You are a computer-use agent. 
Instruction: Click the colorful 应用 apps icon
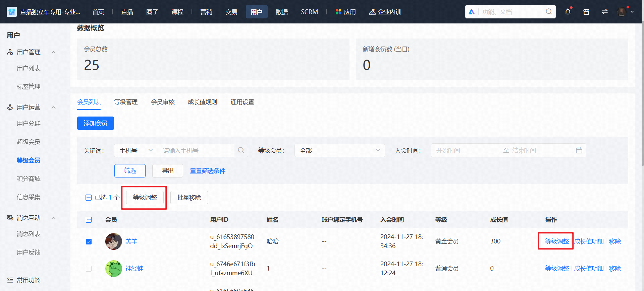[338, 12]
